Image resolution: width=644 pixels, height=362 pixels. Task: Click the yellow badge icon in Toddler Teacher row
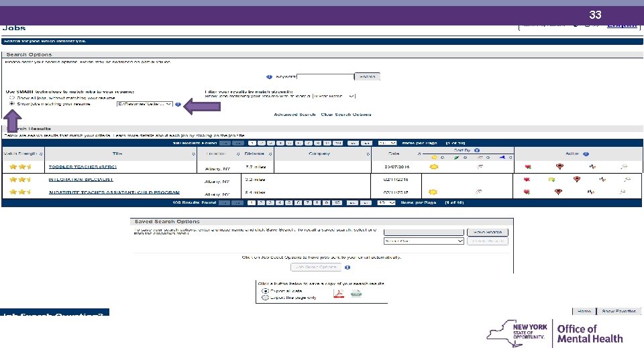434,167
